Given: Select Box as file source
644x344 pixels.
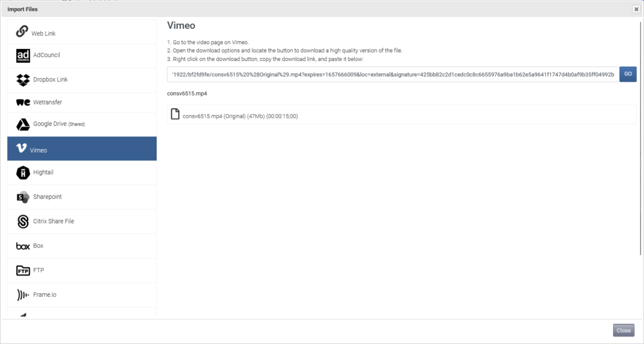Looking at the screenshot, I should tap(82, 247).
